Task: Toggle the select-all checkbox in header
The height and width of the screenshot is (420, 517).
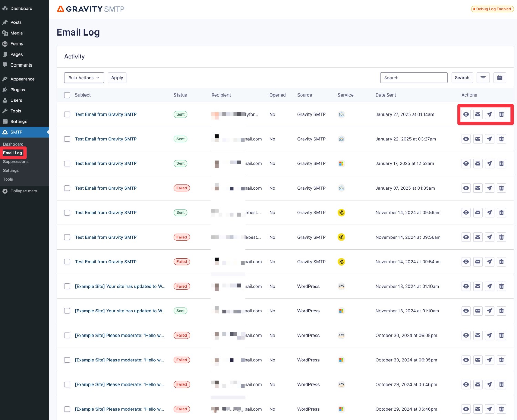Action: [67, 95]
